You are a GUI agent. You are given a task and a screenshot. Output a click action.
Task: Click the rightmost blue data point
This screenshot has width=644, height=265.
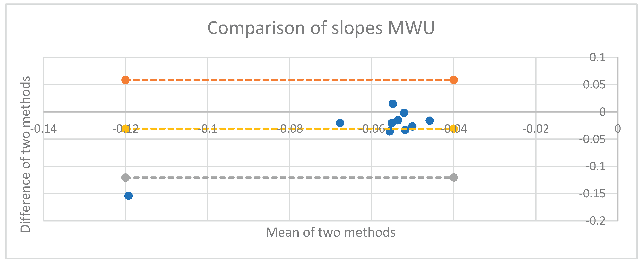coord(430,121)
